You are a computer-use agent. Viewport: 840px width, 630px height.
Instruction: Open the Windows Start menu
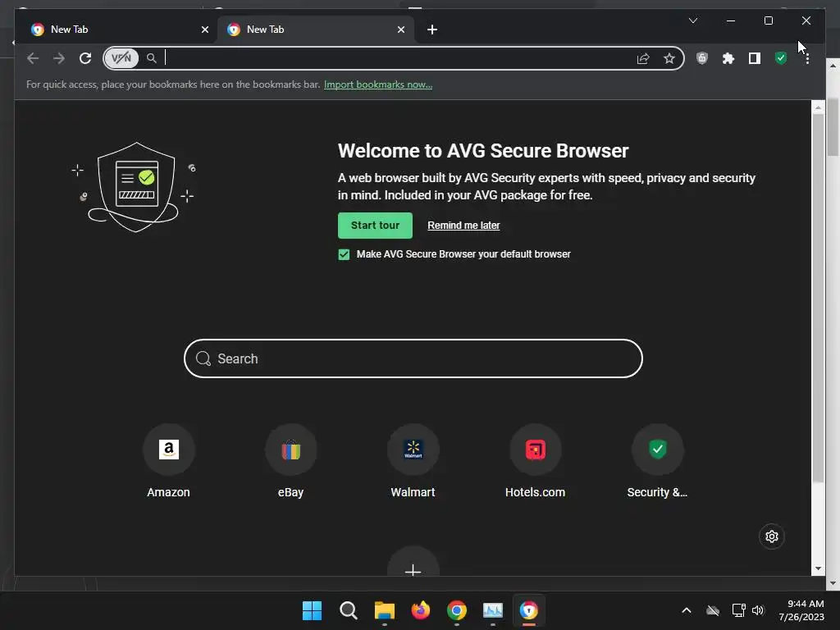click(x=312, y=610)
